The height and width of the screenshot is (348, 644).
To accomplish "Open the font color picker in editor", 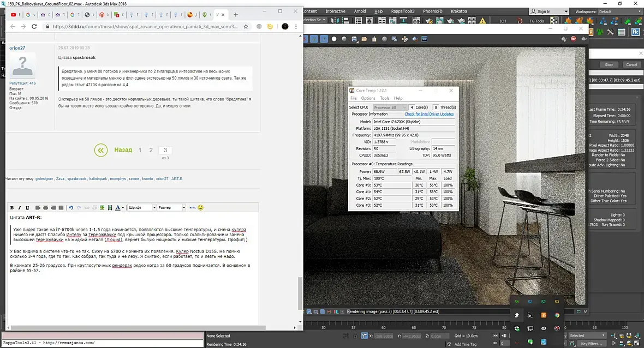I will (118, 208).
